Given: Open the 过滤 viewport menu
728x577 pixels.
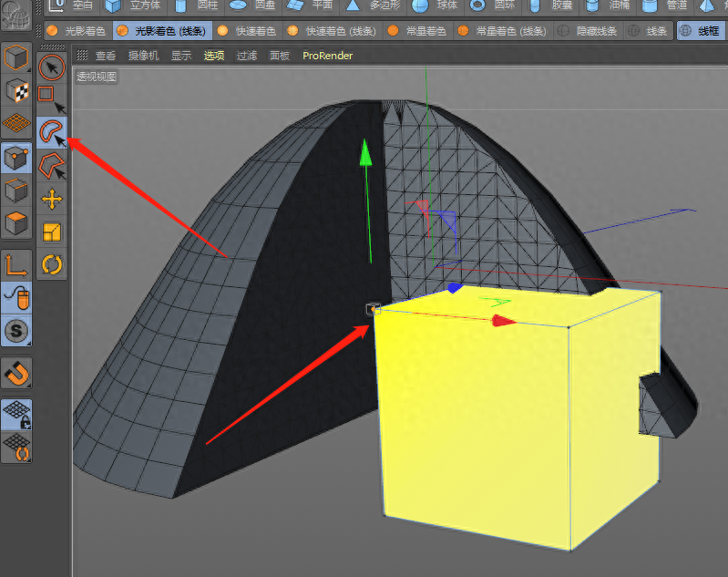Looking at the screenshot, I should pyautogui.click(x=247, y=56).
